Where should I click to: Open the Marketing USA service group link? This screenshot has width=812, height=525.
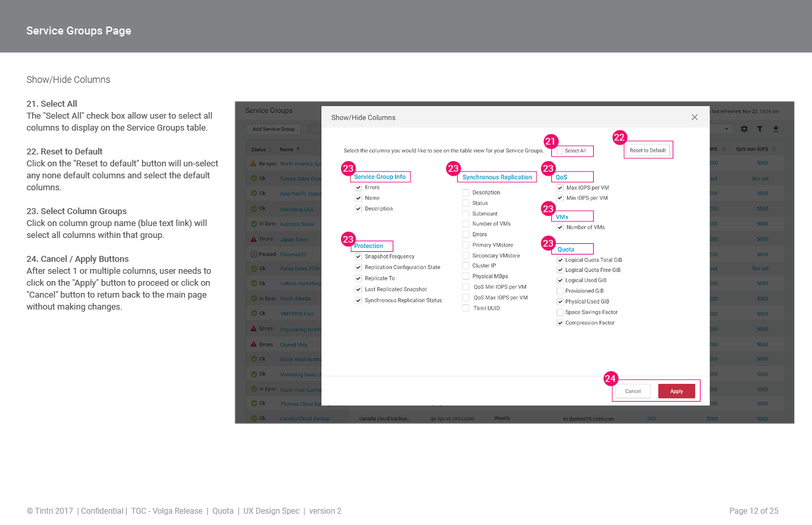[297, 209]
